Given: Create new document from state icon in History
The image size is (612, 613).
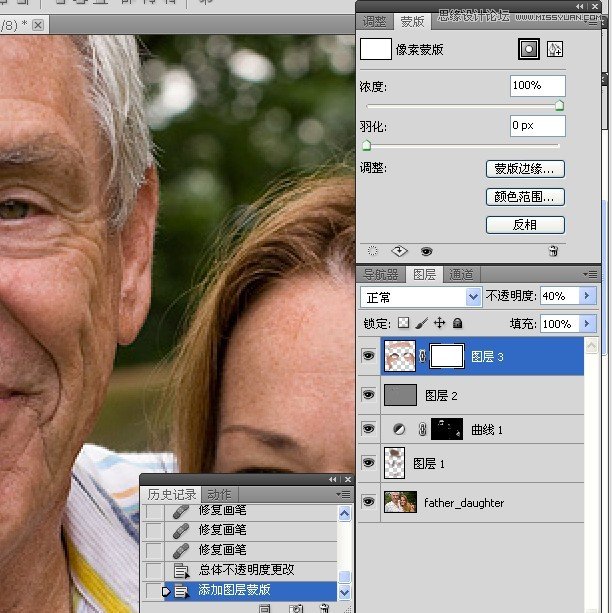Looking at the screenshot, I should tap(264, 608).
